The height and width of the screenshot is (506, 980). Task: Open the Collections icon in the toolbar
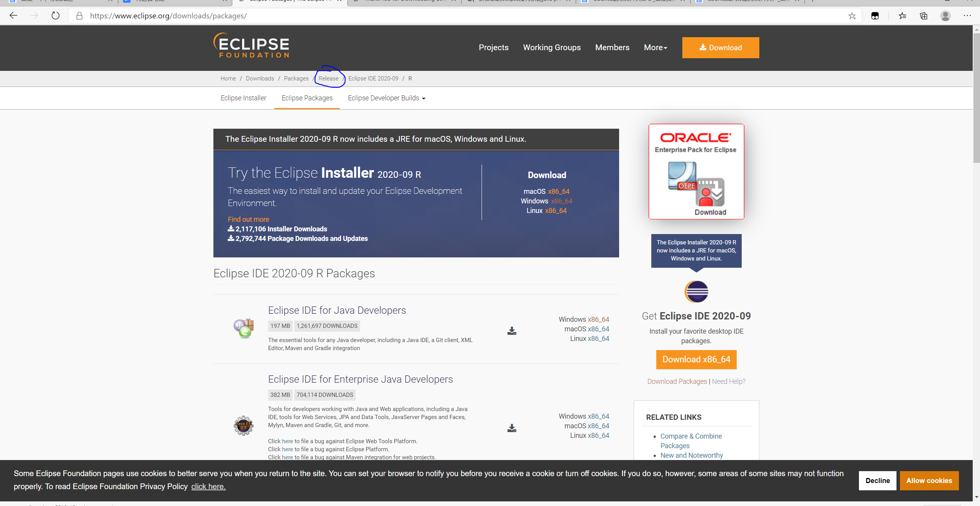(x=924, y=16)
